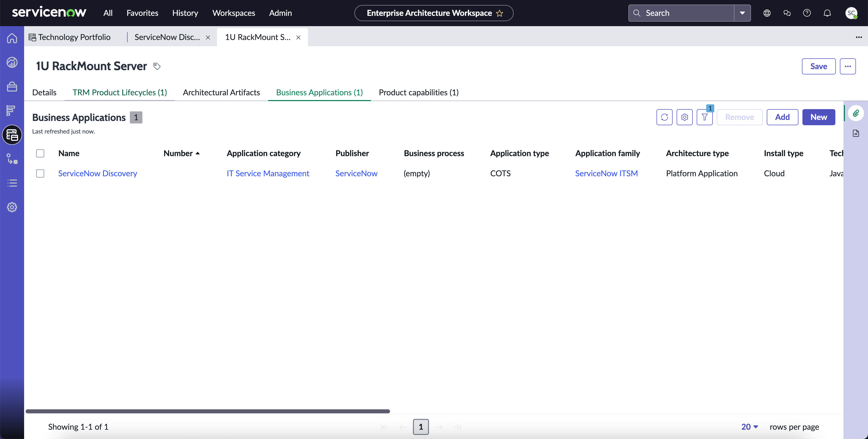Expand the search options dropdown arrow
Screen dimensions: 868x439
click(x=742, y=13)
